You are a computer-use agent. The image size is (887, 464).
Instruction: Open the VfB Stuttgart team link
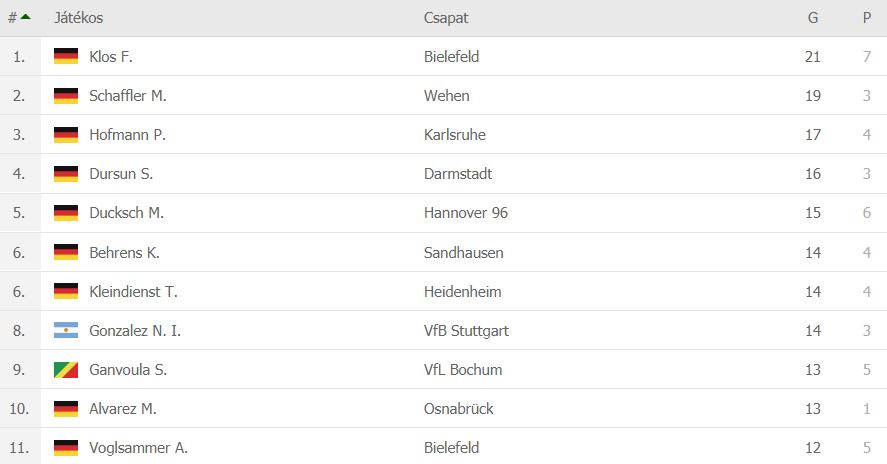click(466, 330)
